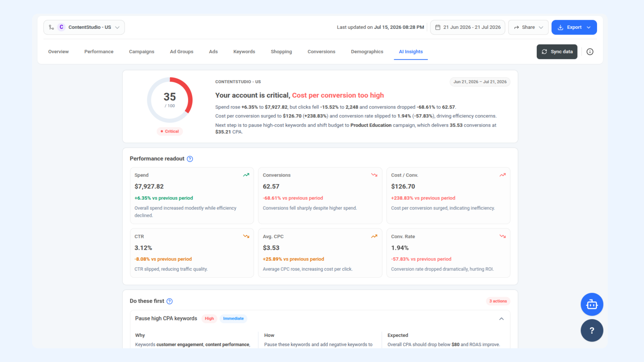This screenshot has width=644, height=362.
Task: Click the Spend upward trend icon
Action: click(246, 175)
